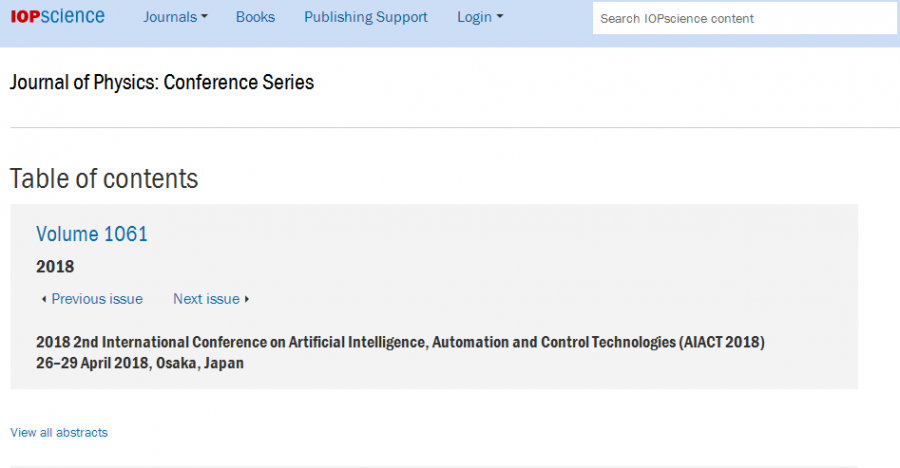Image resolution: width=900 pixels, height=468 pixels.
Task: Open Journal of Physics: Conference Series title
Action: pyautogui.click(x=162, y=82)
